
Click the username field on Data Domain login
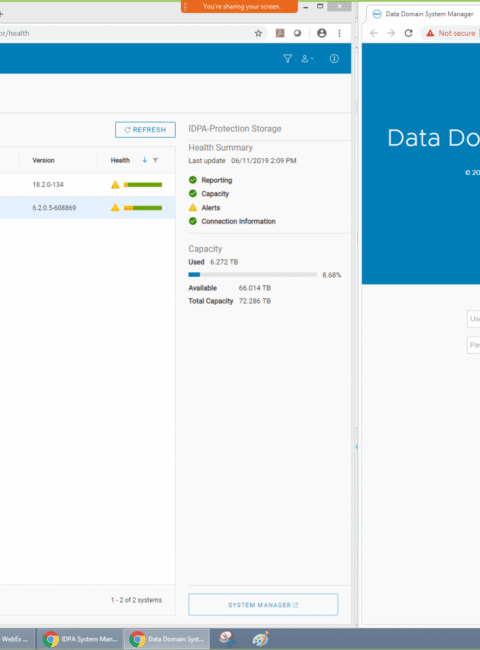click(x=473, y=319)
